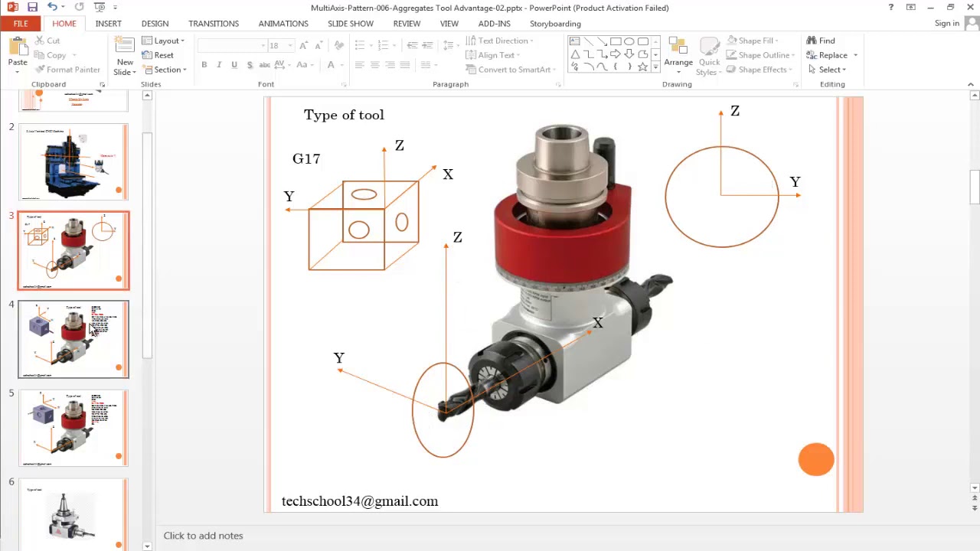Screen dimensions: 980x551
Task: Click the Next Slide double arrow below scrollbar
Action: pyautogui.click(x=975, y=507)
